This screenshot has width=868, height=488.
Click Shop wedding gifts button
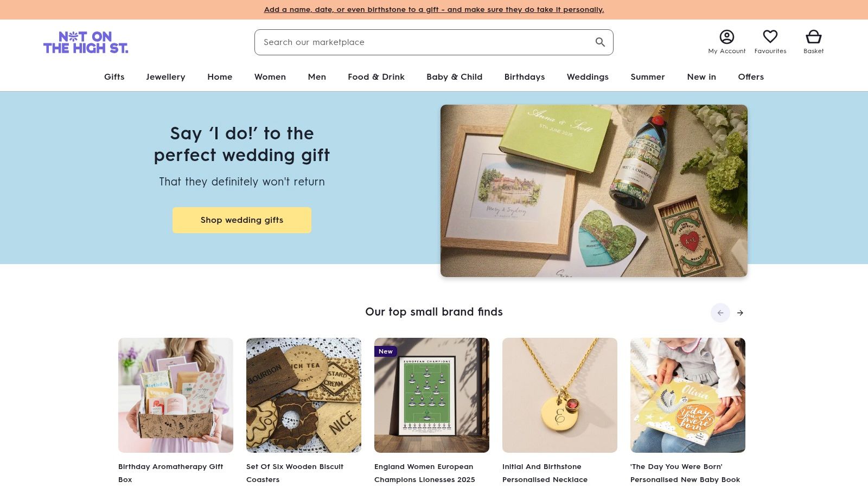(x=242, y=220)
